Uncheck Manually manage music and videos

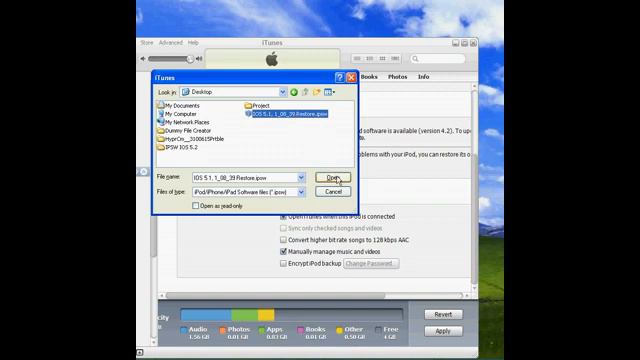[283, 251]
